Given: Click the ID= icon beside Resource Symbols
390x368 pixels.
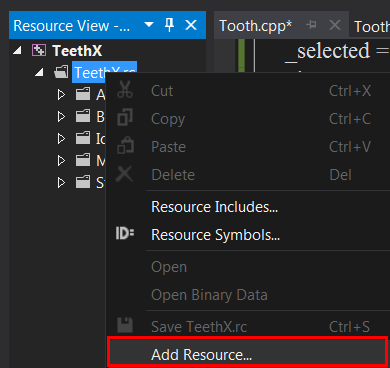Looking at the screenshot, I should pyautogui.click(x=125, y=233).
